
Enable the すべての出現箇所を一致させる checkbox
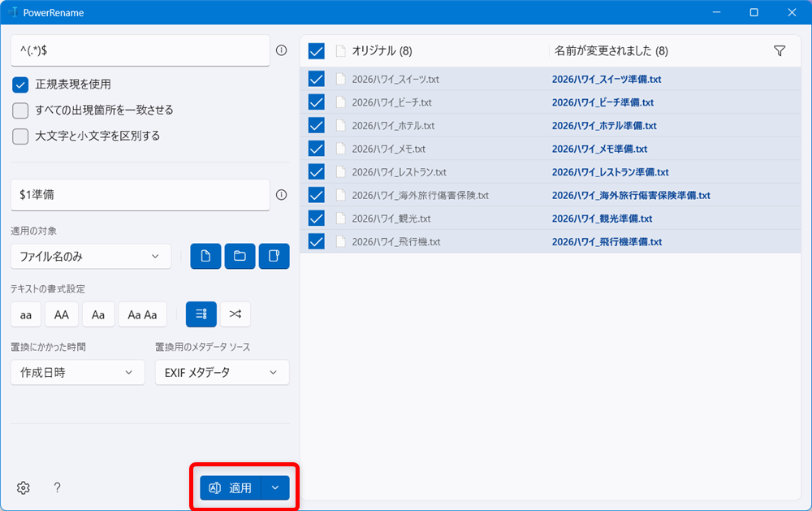coord(19,109)
